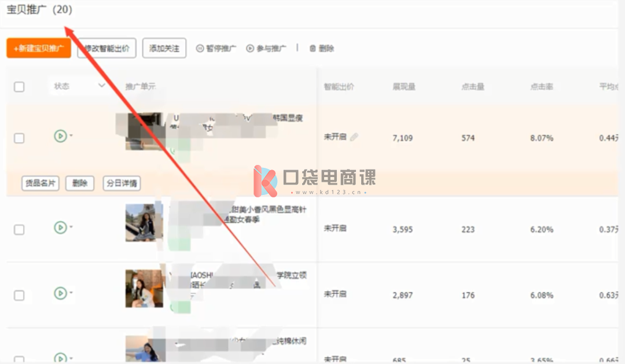The height and width of the screenshot is (364, 625).
Task: Click the play icon beside 参与推广
Action: (x=250, y=48)
